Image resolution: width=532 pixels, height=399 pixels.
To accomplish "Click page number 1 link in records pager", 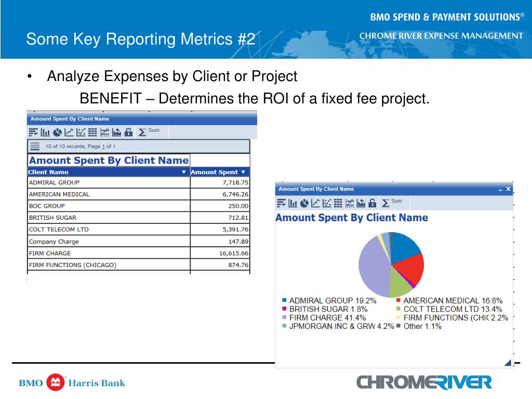I will pos(103,146).
